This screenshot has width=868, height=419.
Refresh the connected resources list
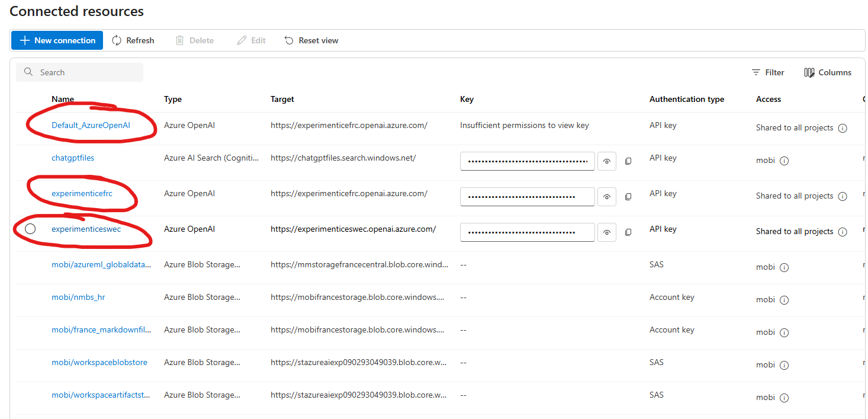pyautogui.click(x=133, y=40)
